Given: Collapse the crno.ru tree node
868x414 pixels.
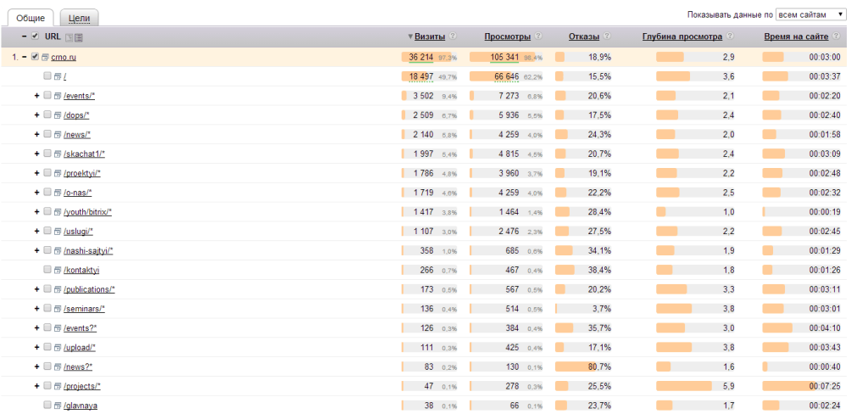Looking at the screenshot, I should (24, 57).
